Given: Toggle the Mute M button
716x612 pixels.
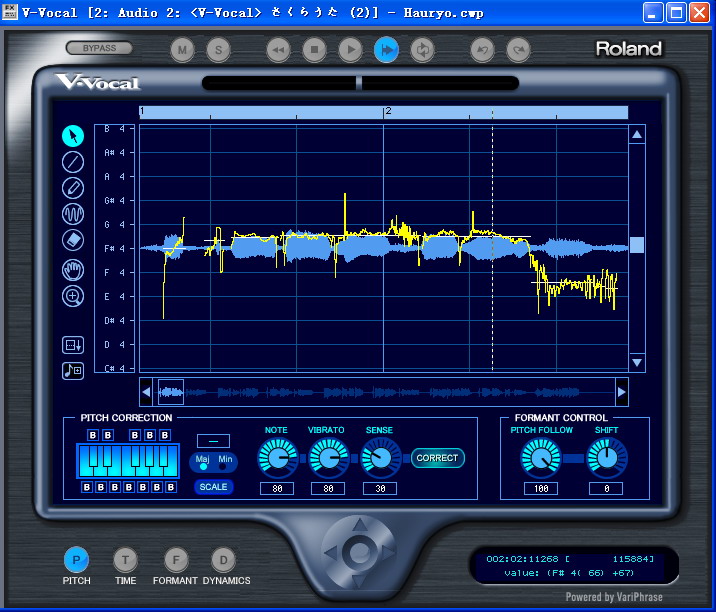Looking at the screenshot, I should [x=182, y=50].
